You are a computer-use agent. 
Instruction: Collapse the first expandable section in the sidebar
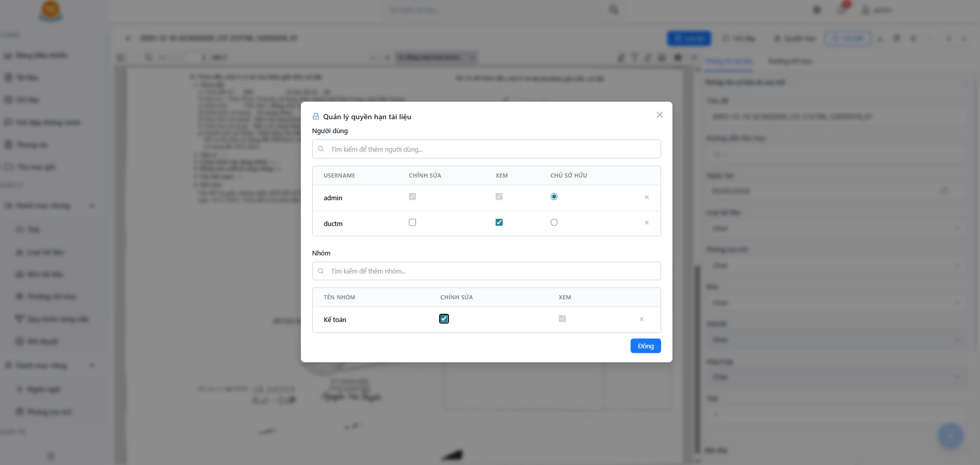click(x=92, y=205)
